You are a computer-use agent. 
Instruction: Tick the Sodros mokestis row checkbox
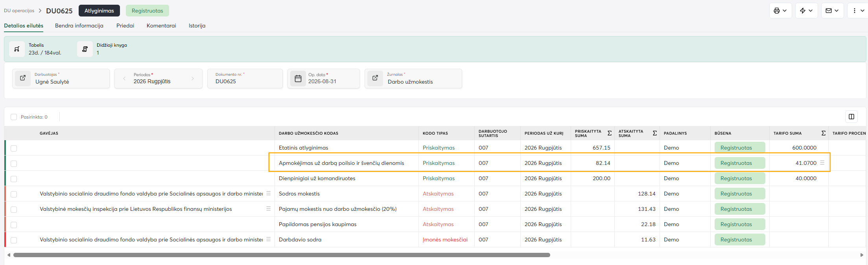[x=14, y=194]
